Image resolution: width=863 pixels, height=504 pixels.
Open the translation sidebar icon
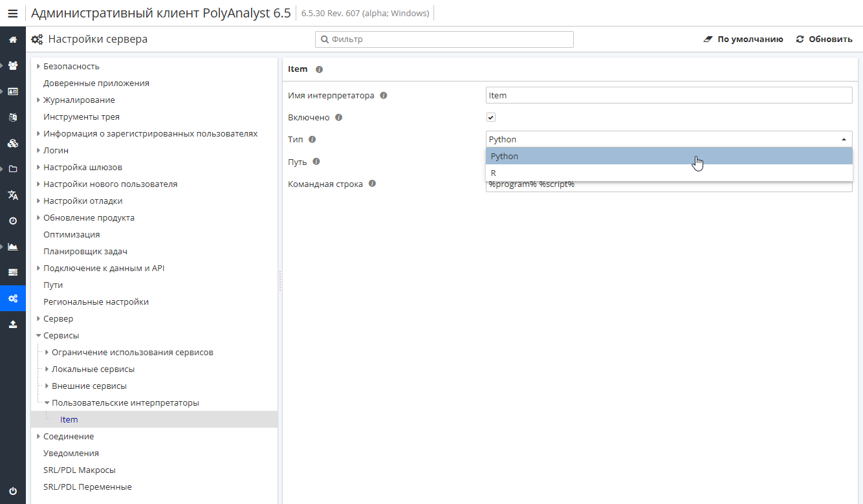click(x=13, y=195)
